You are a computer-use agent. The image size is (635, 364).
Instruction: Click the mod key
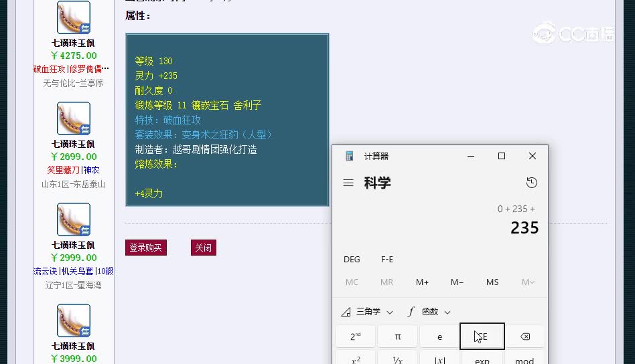pos(524,358)
